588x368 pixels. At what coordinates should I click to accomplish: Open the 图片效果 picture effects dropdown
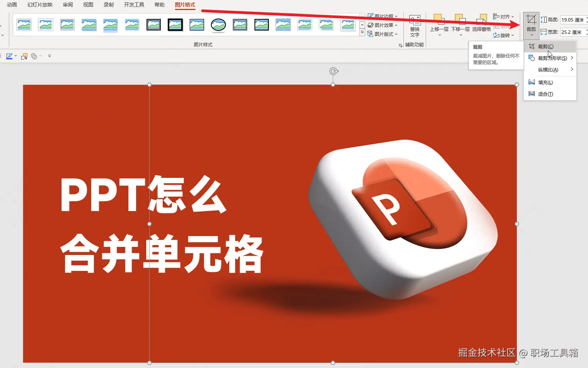(382, 25)
